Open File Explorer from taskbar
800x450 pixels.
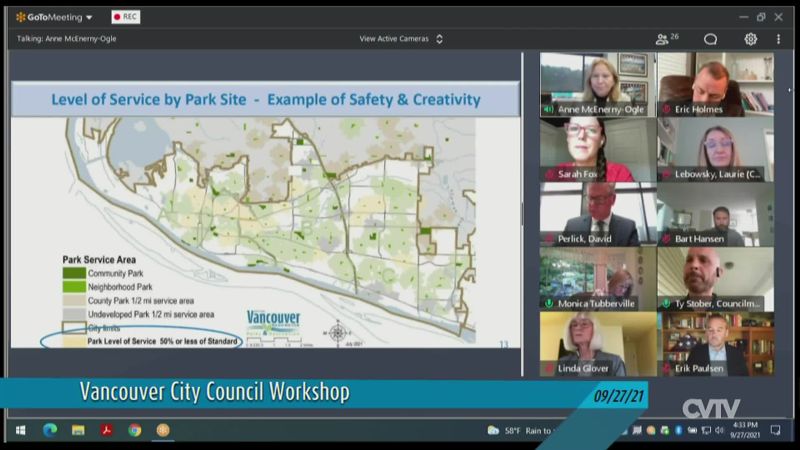click(77, 430)
